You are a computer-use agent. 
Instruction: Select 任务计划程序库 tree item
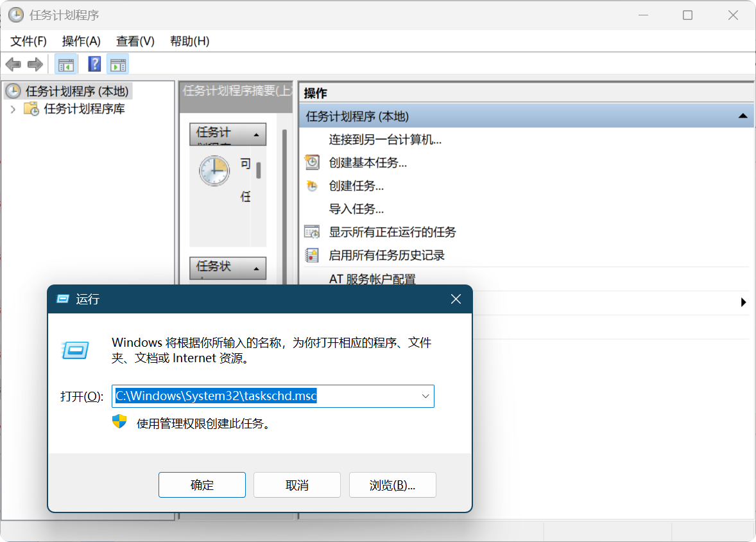pyautogui.click(x=84, y=109)
